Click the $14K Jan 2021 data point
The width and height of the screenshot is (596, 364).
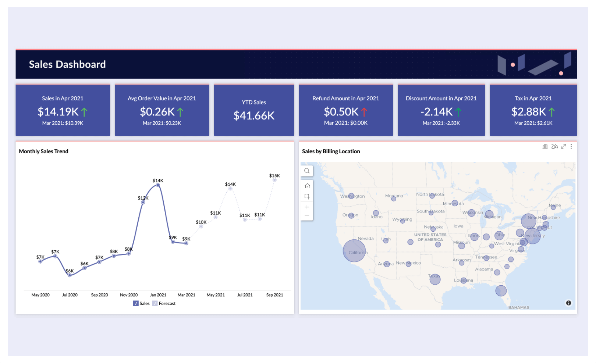[x=158, y=185]
